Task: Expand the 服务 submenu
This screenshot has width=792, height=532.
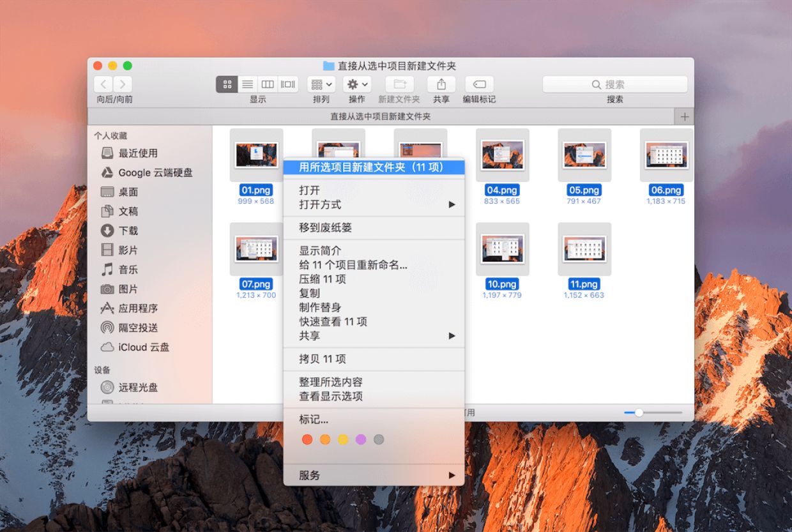Action: click(374, 475)
